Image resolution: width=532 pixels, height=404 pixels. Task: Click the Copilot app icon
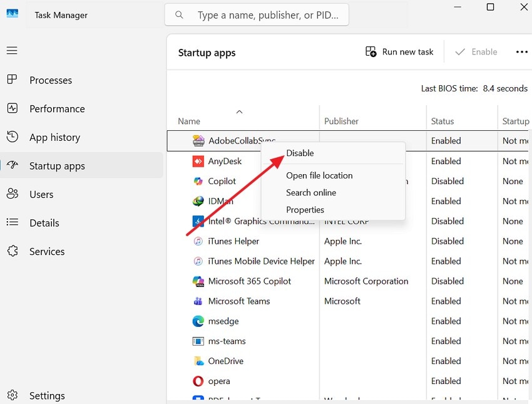click(198, 181)
